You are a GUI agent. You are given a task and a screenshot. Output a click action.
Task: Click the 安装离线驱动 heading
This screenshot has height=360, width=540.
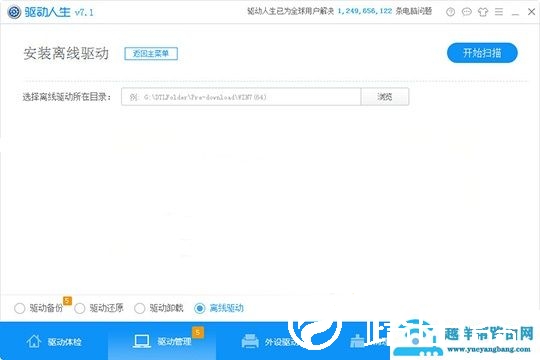pyautogui.click(x=66, y=53)
